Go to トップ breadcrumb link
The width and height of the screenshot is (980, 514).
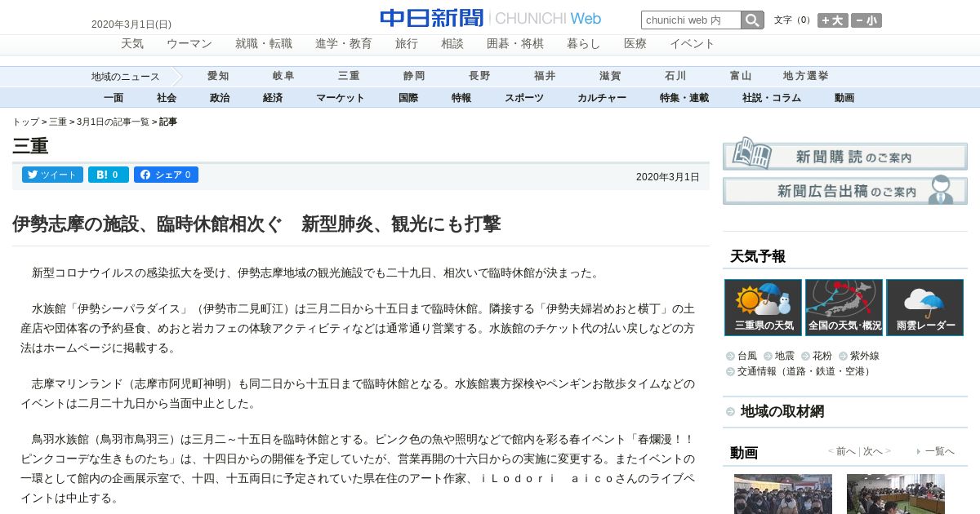tap(25, 122)
